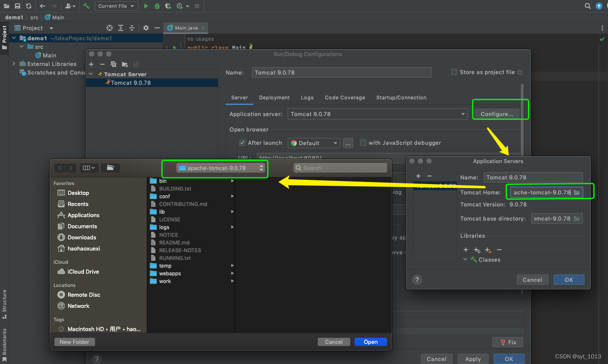Expand External Libraries in Project tree

14,64
